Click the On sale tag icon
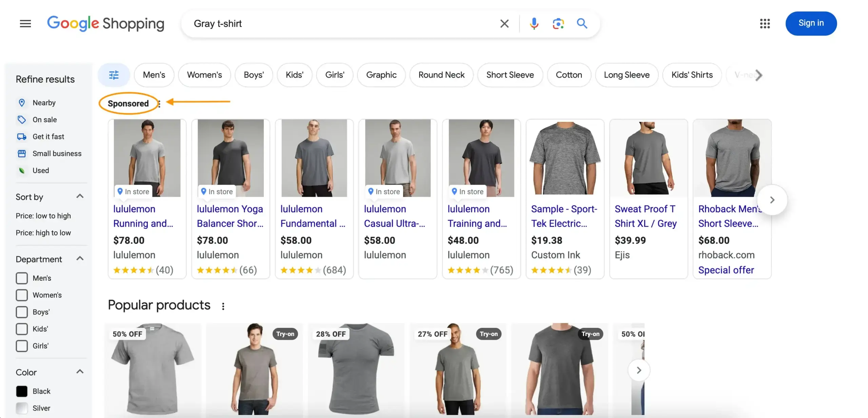The image size is (868, 418). 22,120
